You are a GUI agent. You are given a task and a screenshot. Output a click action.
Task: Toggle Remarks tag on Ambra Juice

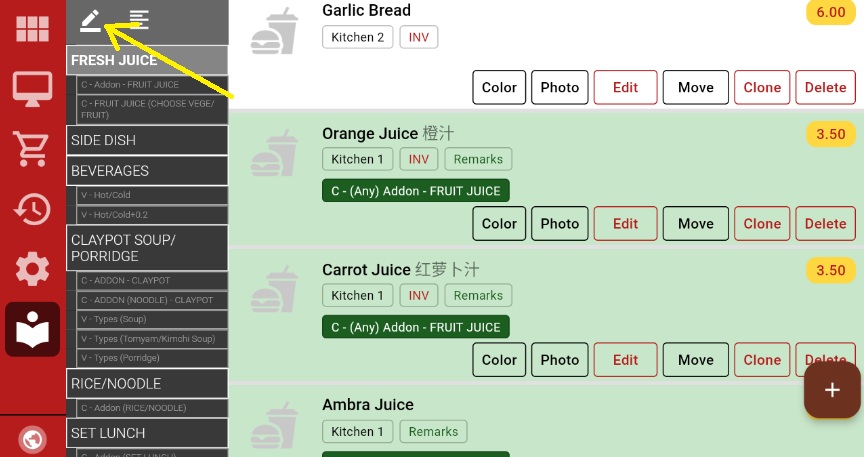[433, 432]
